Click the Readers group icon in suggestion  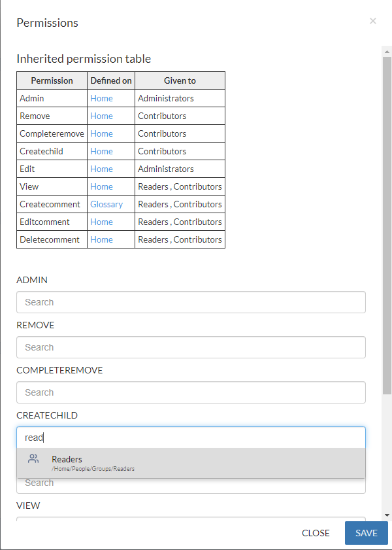point(33,459)
